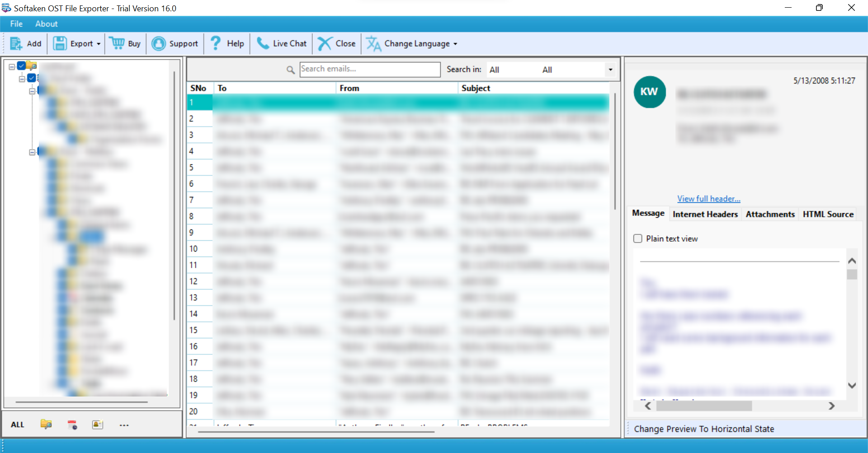Switch to the HTML Source tab
868x453 pixels.
click(828, 214)
